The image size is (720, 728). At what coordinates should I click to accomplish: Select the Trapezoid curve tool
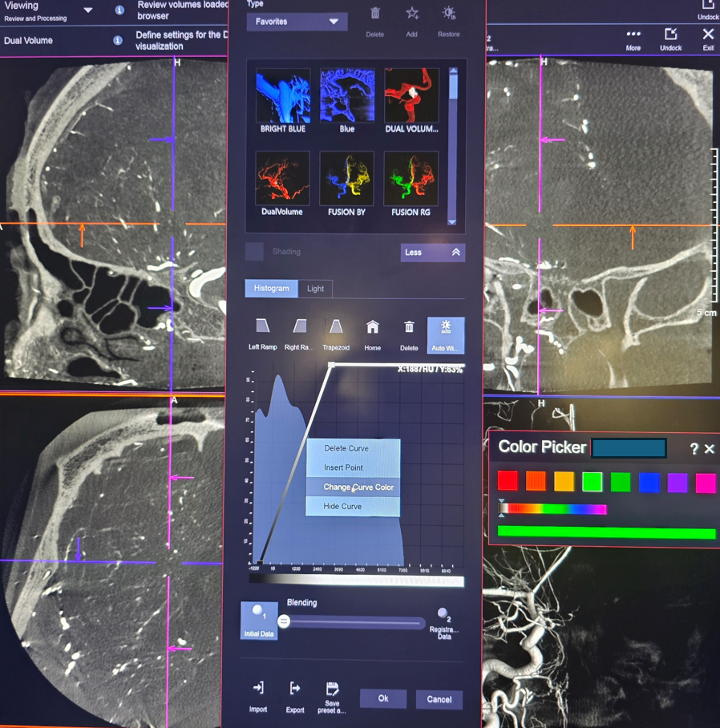point(336,327)
